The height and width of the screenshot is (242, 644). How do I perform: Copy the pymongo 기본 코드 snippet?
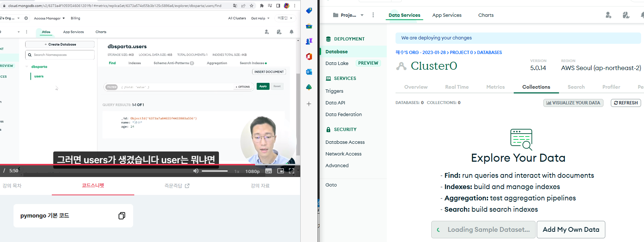pos(122,216)
